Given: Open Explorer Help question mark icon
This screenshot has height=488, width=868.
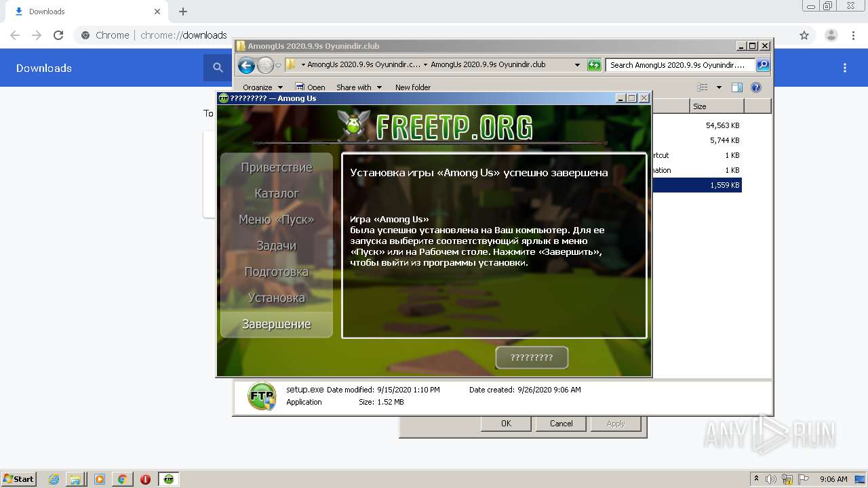Looking at the screenshot, I should [756, 87].
